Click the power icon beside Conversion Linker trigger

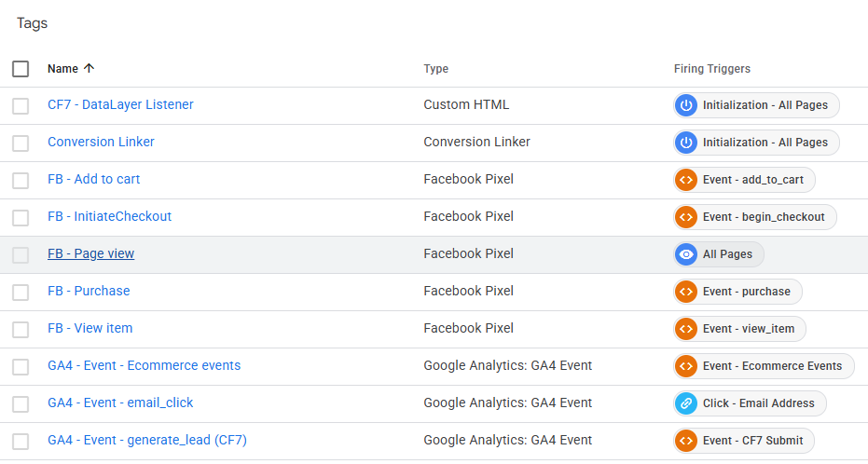coord(686,143)
